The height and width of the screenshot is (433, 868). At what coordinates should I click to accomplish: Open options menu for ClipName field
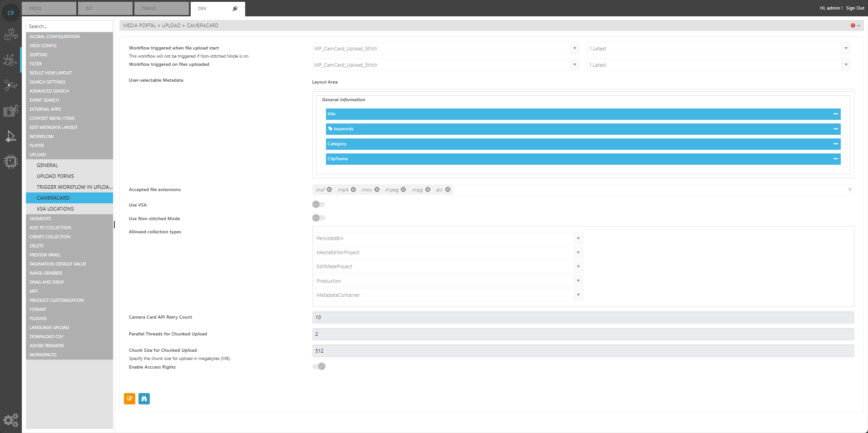[x=835, y=159]
